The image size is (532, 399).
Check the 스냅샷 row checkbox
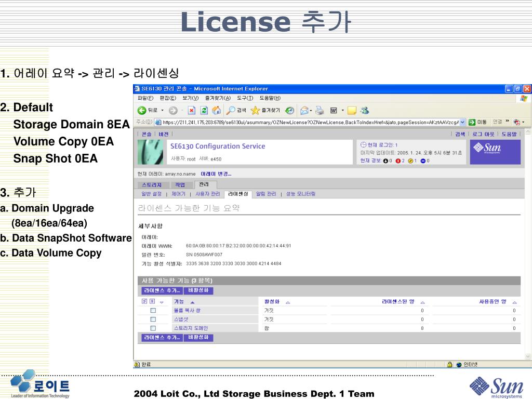point(153,320)
